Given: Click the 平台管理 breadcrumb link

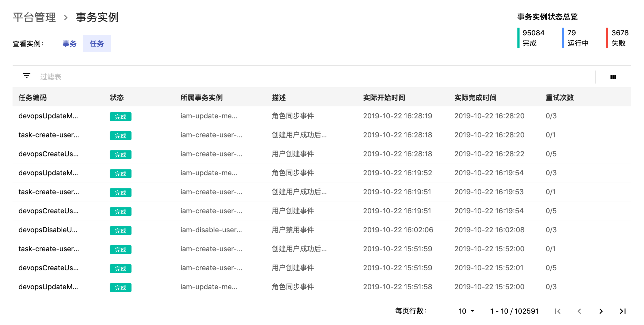Looking at the screenshot, I should (34, 17).
